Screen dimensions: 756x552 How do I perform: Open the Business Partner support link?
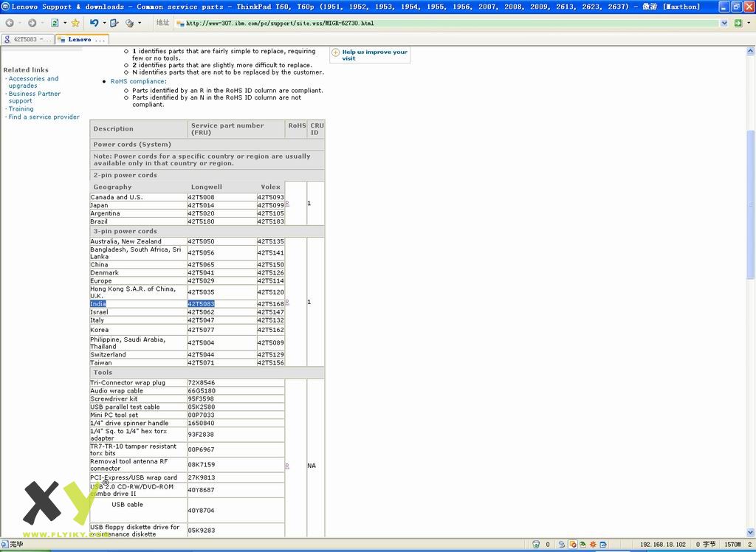[34, 97]
